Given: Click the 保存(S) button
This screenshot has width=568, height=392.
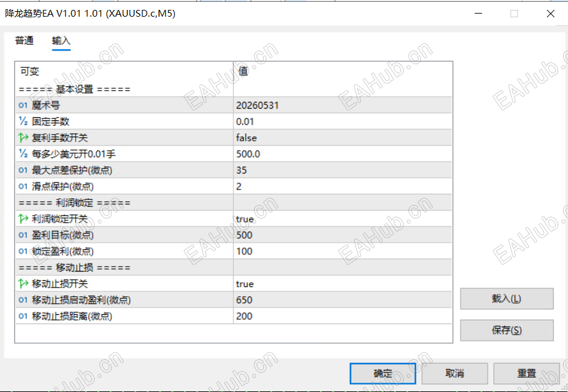Looking at the screenshot, I should pyautogui.click(x=507, y=330).
